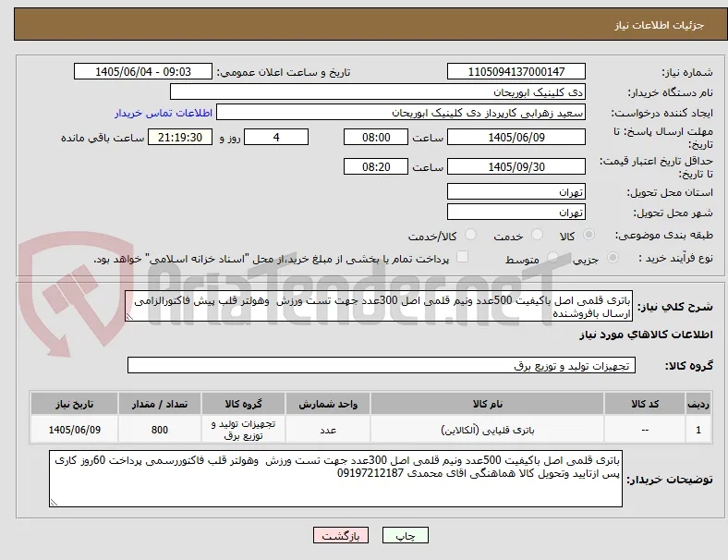Toggle the اسناد خزانه اسلامی payment checkbox
The image size is (728, 560).
coord(463,257)
